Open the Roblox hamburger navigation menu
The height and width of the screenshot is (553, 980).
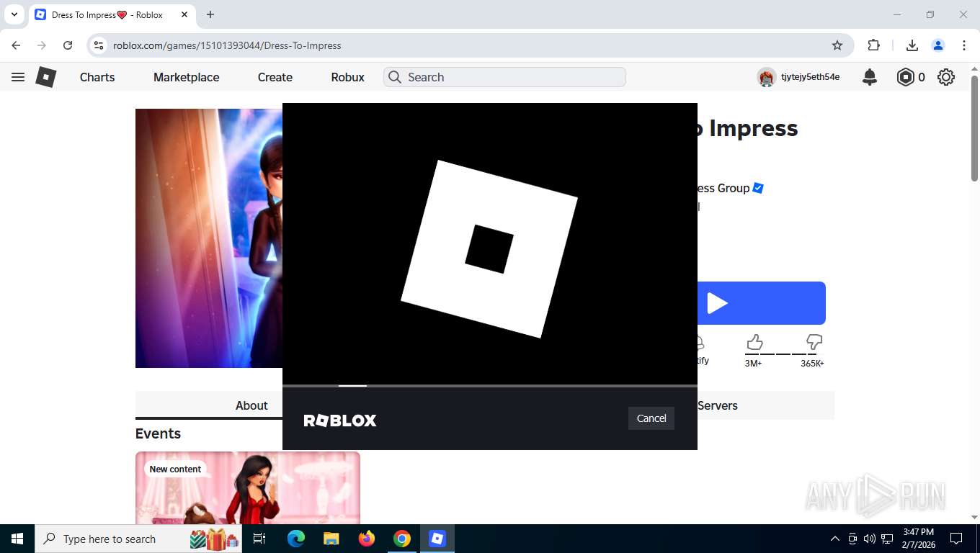(x=18, y=77)
